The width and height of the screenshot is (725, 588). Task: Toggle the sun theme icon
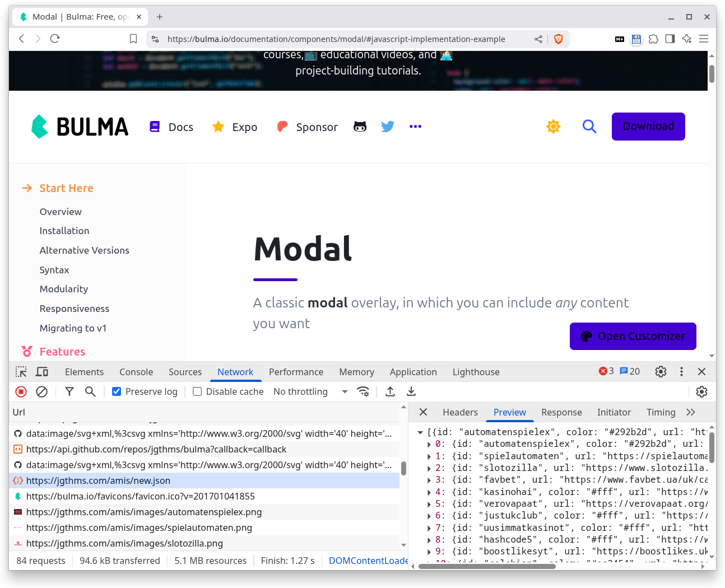coord(554,127)
